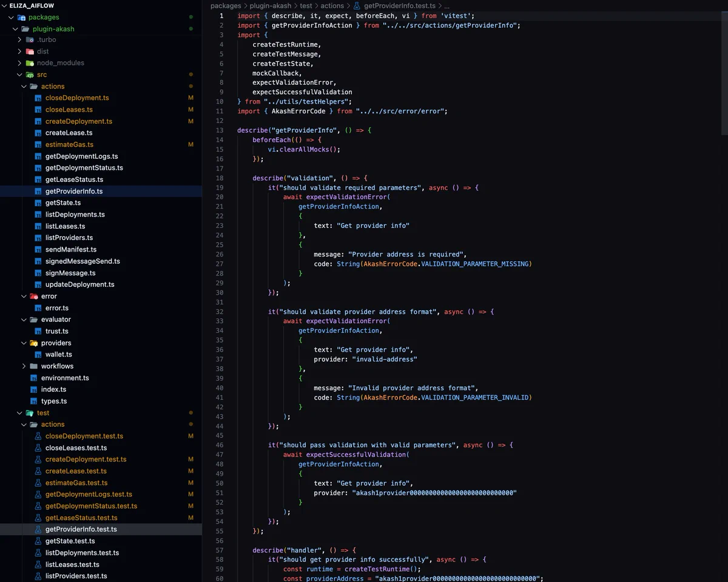This screenshot has height=582, width=728.
Task: Click 'AkashErrorCode' on import line 11
Action: click(298, 111)
